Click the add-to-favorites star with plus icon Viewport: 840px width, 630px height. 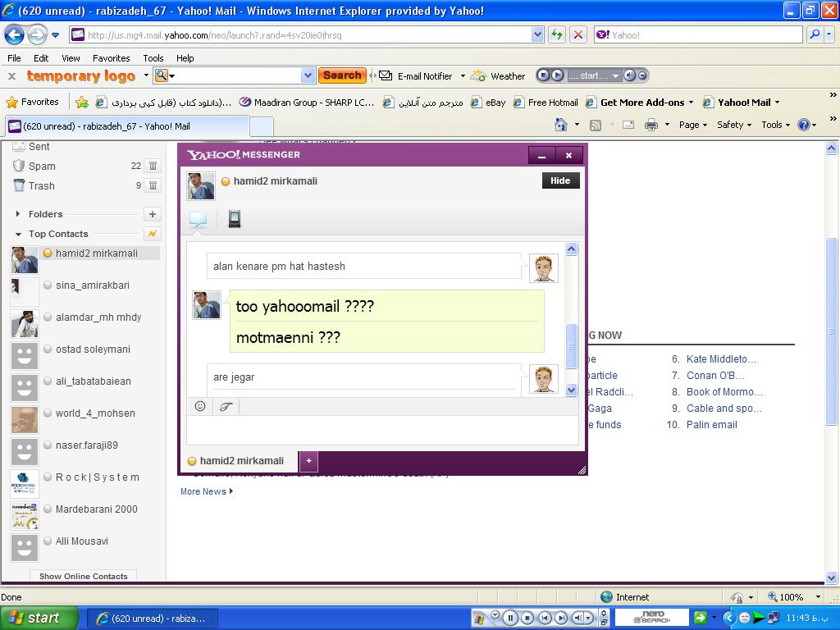82,103
